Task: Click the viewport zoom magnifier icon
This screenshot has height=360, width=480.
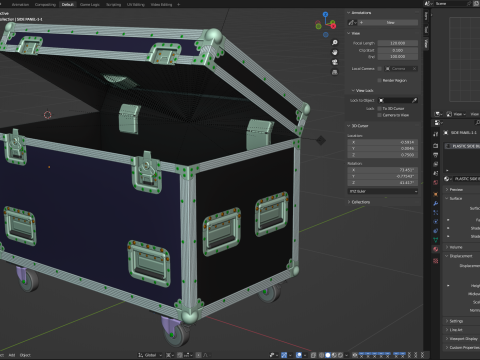Action: (x=335, y=42)
